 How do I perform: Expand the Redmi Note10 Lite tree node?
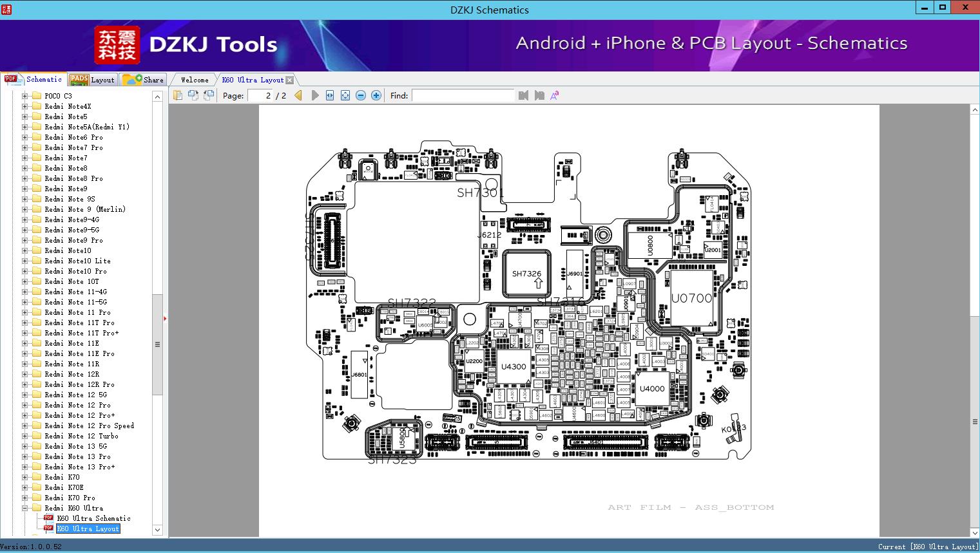pyautogui.click(x=25, y=261)
